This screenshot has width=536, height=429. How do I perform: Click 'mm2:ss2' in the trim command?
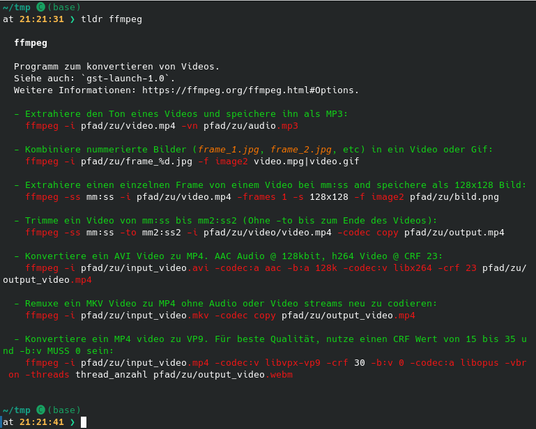click(161, 232)
